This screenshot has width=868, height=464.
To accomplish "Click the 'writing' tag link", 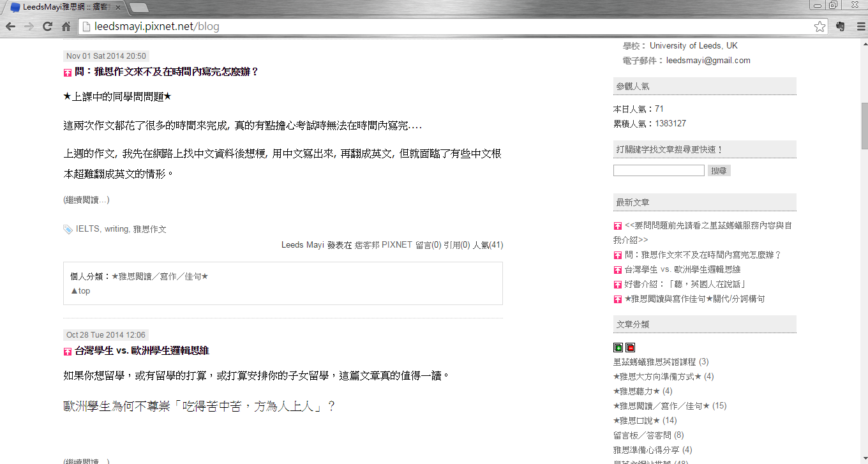I will [116, 229].
